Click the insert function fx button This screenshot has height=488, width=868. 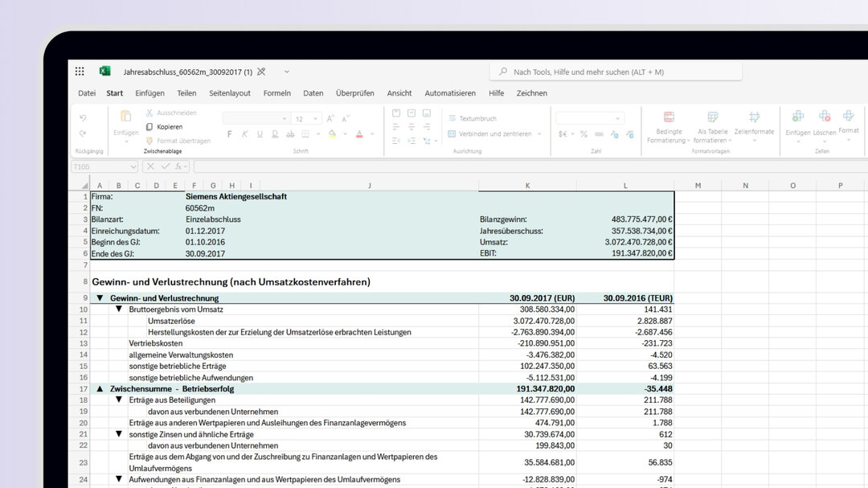pyautogui.click(x=178, y=166)
